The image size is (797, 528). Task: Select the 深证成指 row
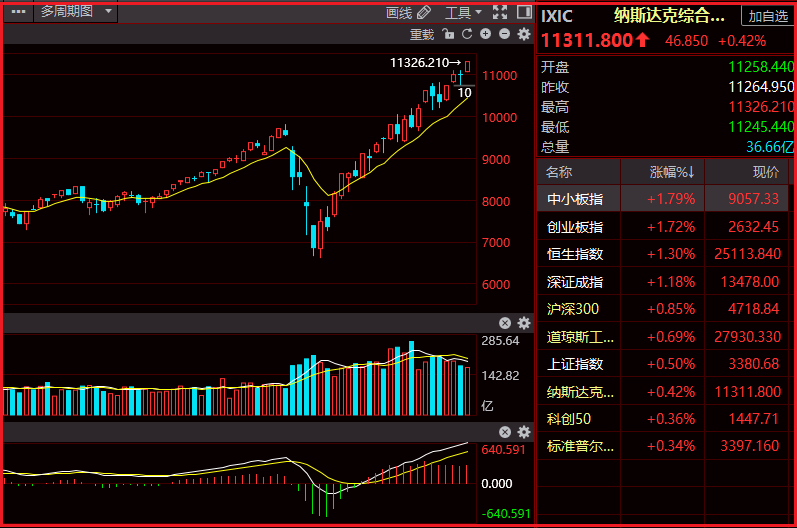(663, 282)
